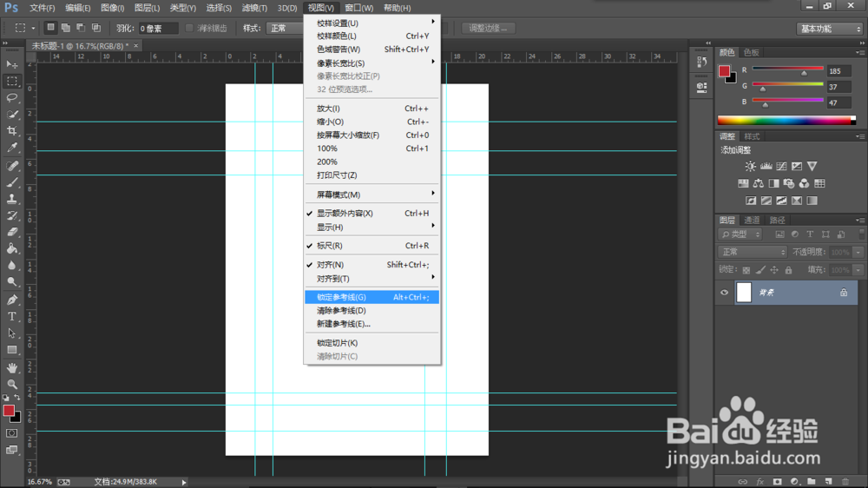Expand 屏幕模式(M) submenu
This screenshot has width=868, height=488.
[372, 195]
